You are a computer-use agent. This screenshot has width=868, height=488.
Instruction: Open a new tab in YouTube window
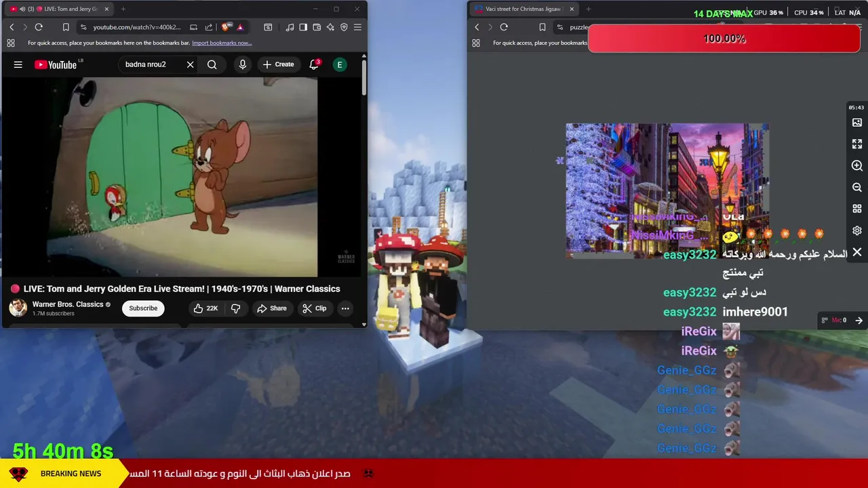(x=123, y=9)
